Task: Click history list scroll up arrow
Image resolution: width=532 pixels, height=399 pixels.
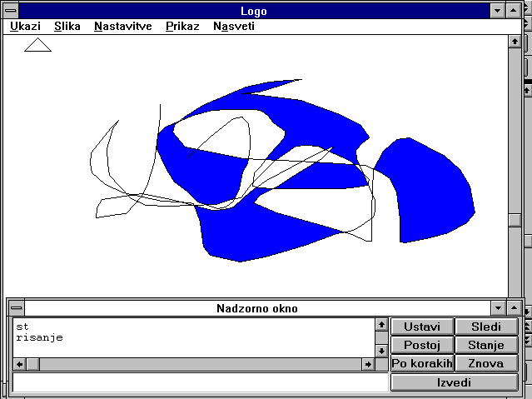Action: [381, 325]
